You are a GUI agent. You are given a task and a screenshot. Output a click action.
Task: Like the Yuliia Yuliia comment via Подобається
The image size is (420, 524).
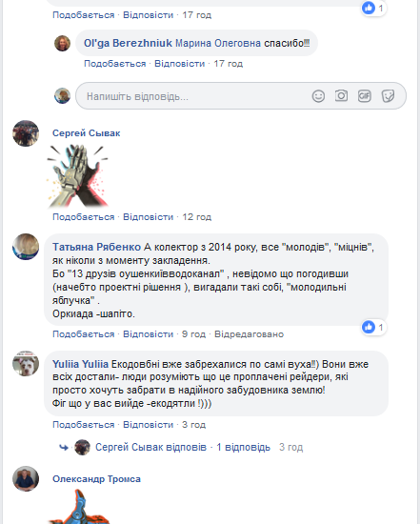(84, 425)
